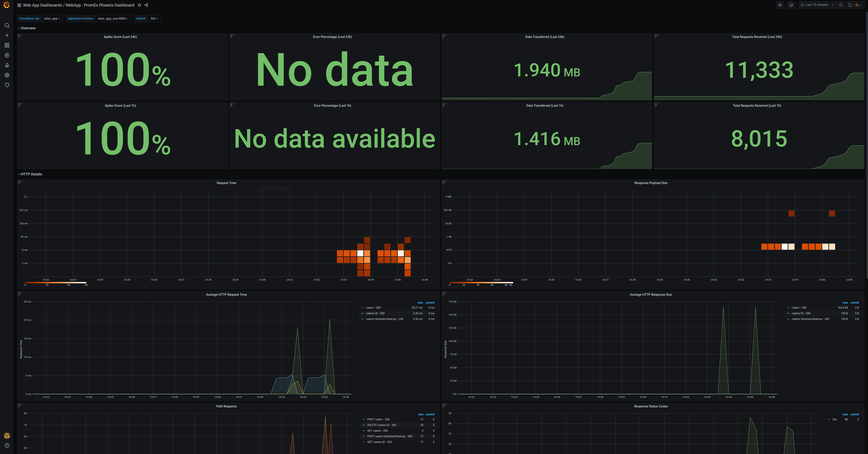Open the Search icon in the left sidebar
This screenshot has height=454, width=868.
pos(7,25)
